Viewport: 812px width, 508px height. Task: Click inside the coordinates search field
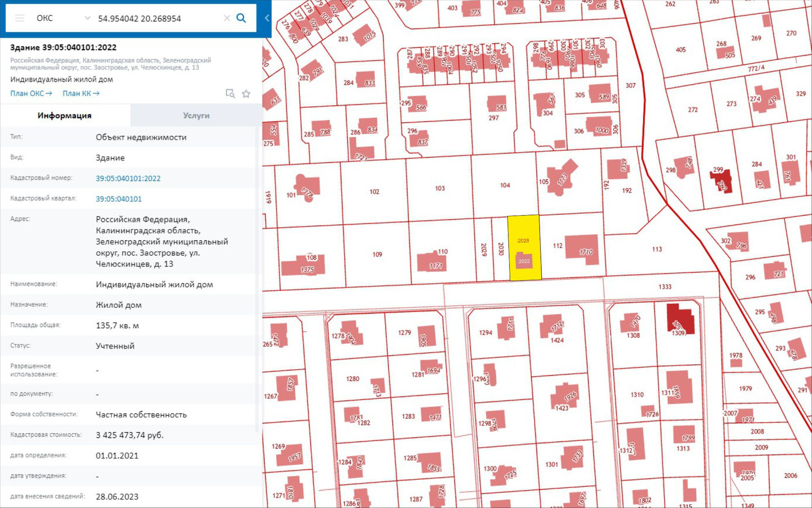[x=156, y=19]
